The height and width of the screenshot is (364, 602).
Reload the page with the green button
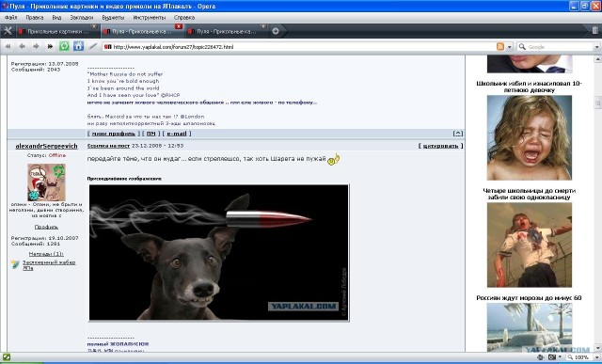pos(64,46)
